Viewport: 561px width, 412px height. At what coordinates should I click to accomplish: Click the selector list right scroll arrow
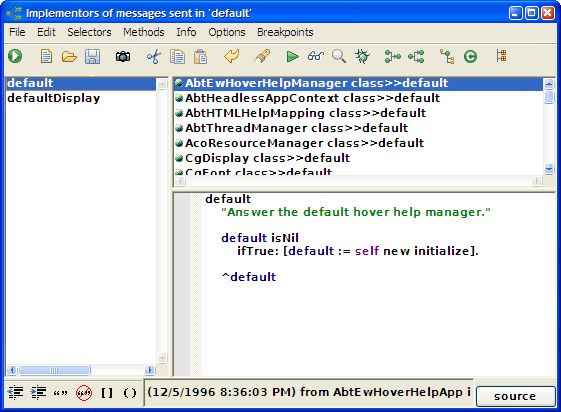pyautogui.click(x=150, y=370)
